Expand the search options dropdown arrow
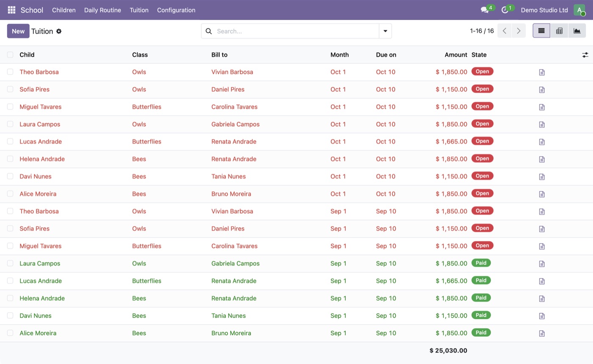Viewport: 593px width, 364px height. tap(385, 31)
